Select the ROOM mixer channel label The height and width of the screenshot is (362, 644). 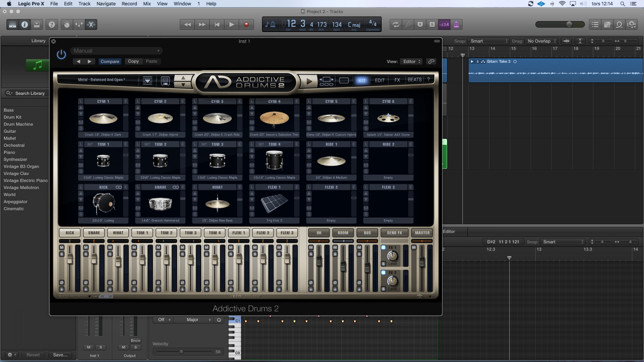click(343, 233)
